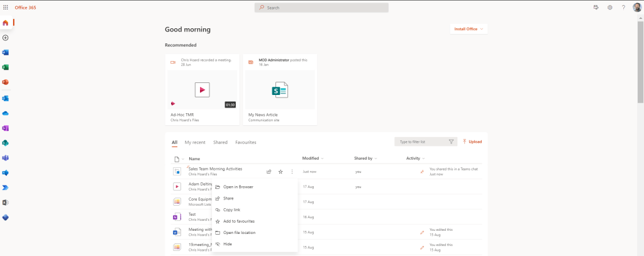Toggle favourite star on Sales Team Morning Activities

[280, 172]
